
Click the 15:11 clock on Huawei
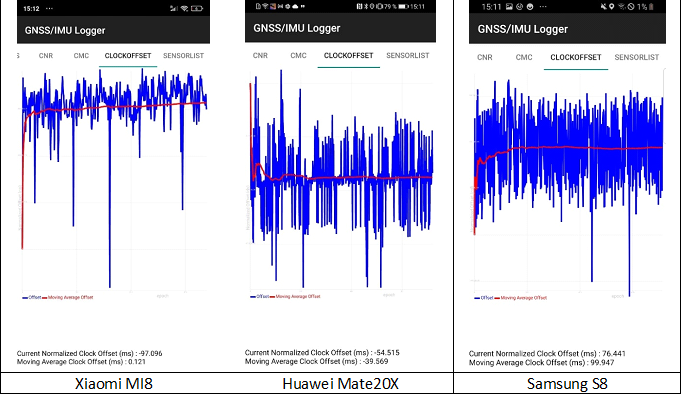pos(418,6)
